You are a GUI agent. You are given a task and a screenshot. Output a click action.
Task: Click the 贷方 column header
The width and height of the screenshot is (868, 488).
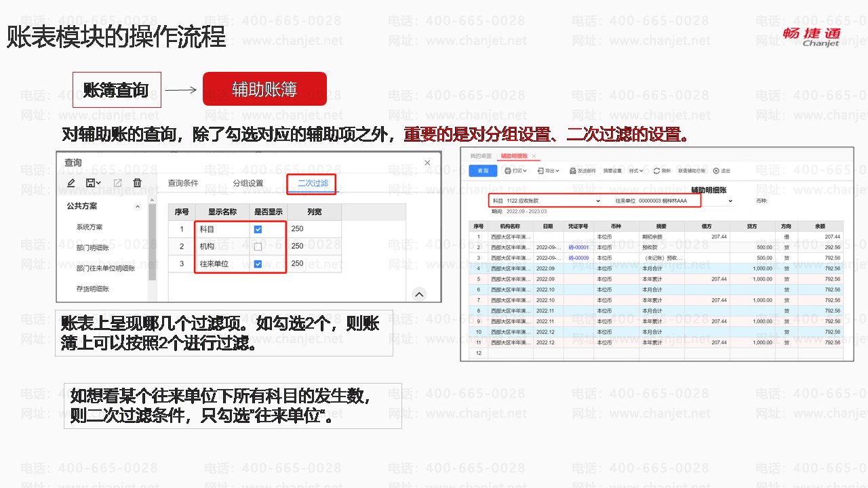752,226
